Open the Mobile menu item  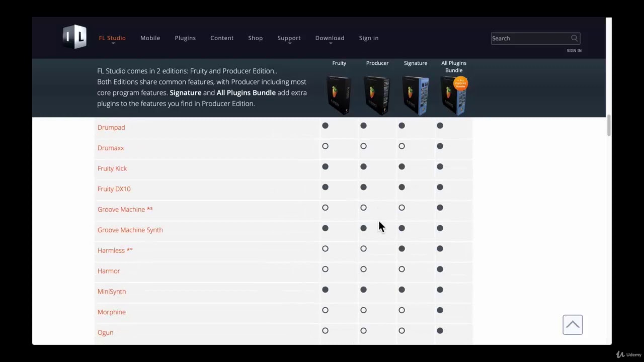[x=150, y=38]
